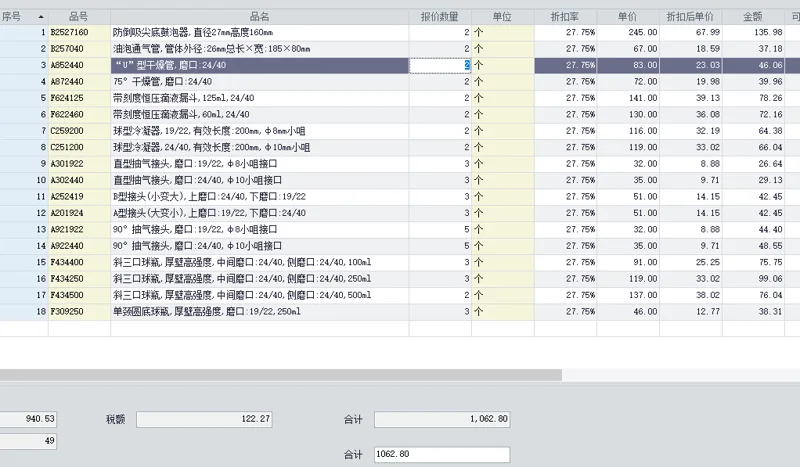The width and height of the screenshot is (800, 467).
Task: Click the 单位 cell of row 10
Action: (503, 180)
